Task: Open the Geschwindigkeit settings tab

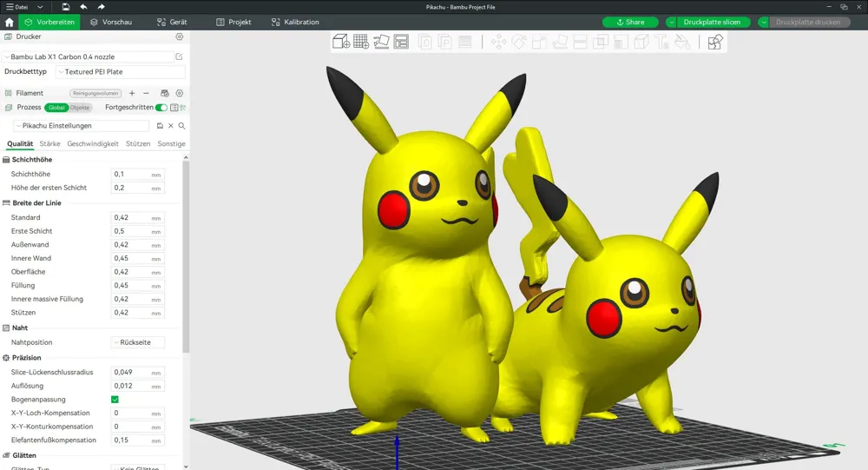Action: 93,143
